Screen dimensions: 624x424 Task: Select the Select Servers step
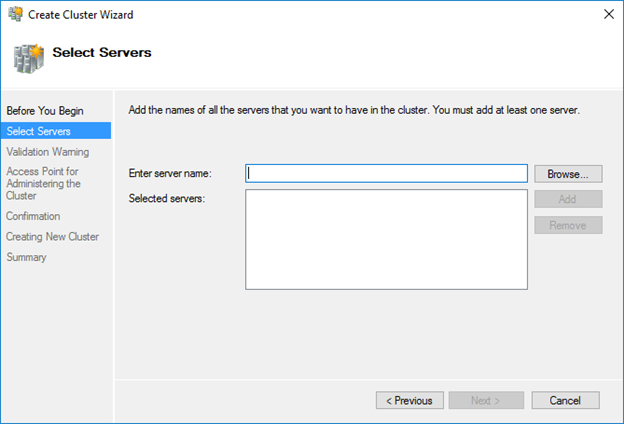click(x=56, y=131)
